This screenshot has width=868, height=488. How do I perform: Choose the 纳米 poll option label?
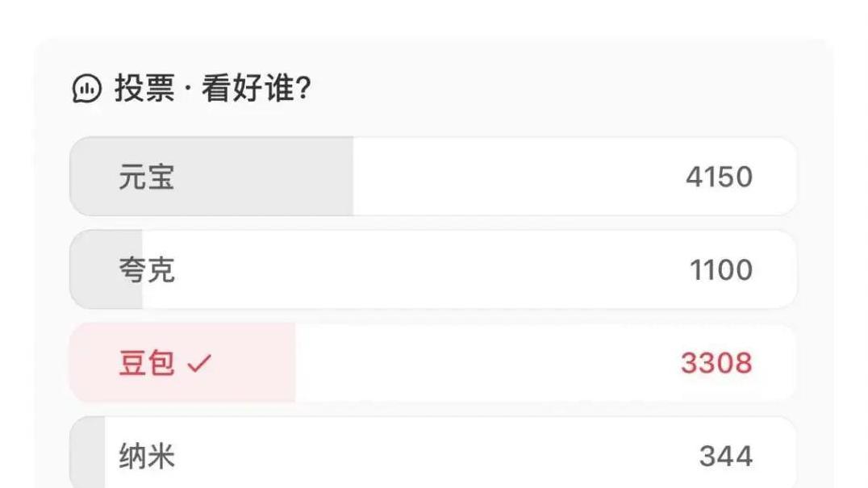tap(146, 457)
